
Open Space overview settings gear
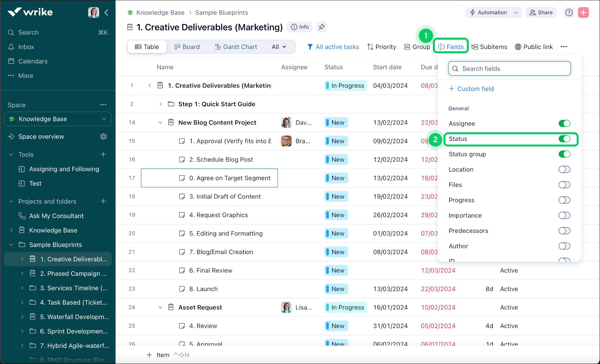pyautogui.click(x=104, y=137)
